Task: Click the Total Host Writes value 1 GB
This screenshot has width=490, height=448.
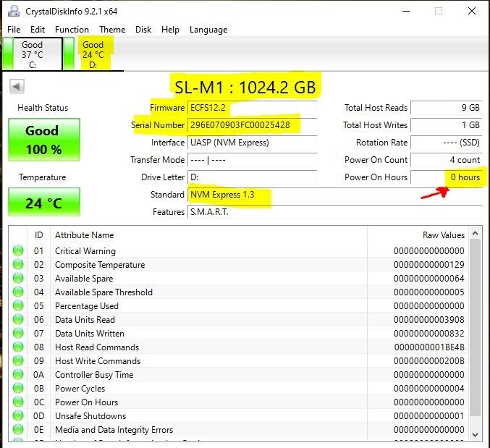Action: pos(447,125)
